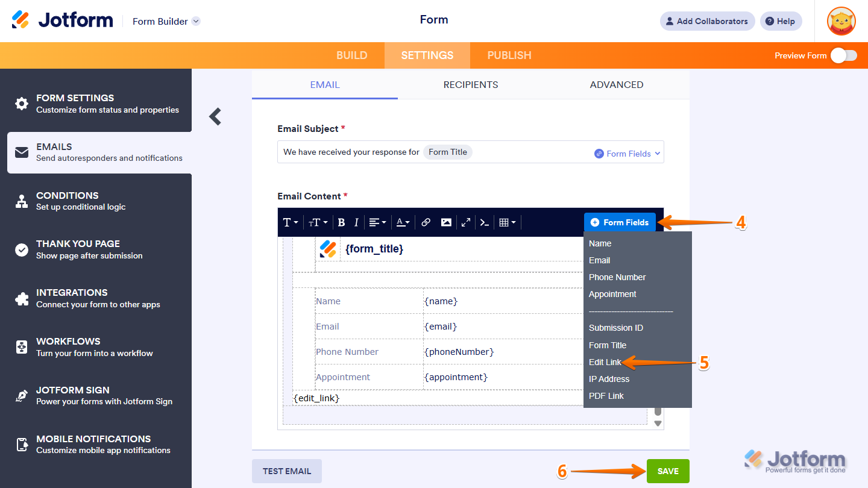Click the Integrations puzzle piece icon
The height and width of the screenshot is (488, 868).
pos(22,299)
